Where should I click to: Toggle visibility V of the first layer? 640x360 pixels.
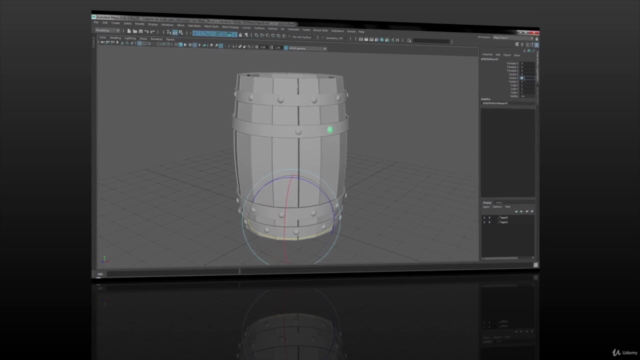coord(484,218)
